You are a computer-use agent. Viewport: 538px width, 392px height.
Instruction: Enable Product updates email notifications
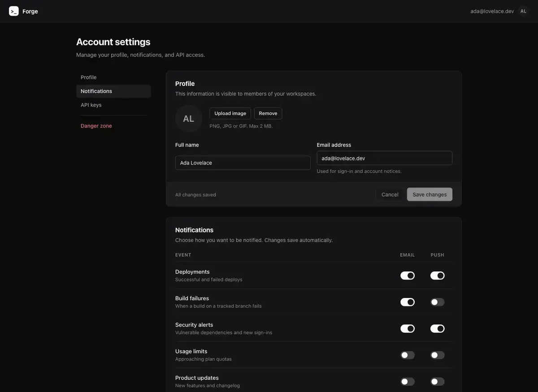(408, 382)
